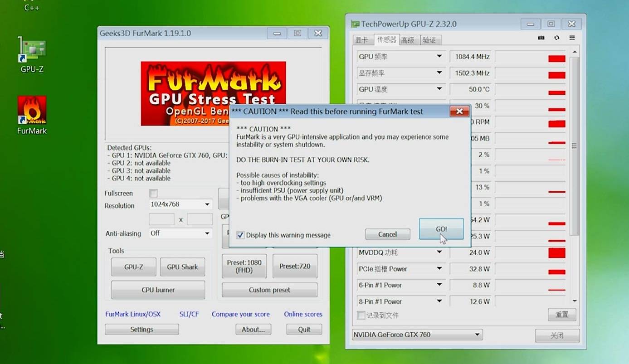This screenshot has height=364, width=629.
Task: Switch to the 高级 tab
Action: 408,40
